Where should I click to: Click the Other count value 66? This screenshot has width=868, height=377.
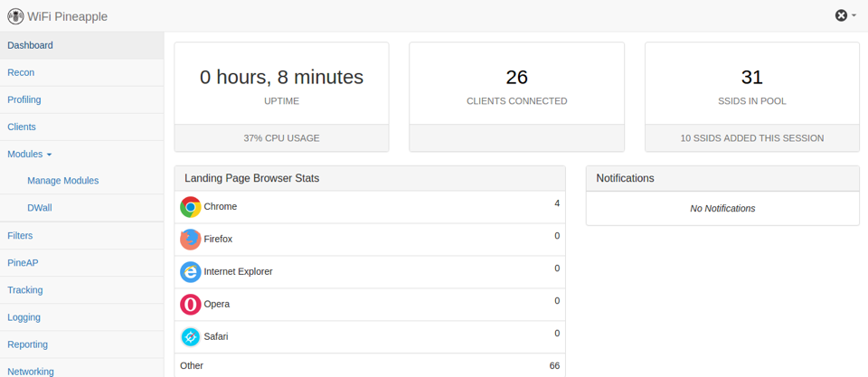(x=554, y=365)
